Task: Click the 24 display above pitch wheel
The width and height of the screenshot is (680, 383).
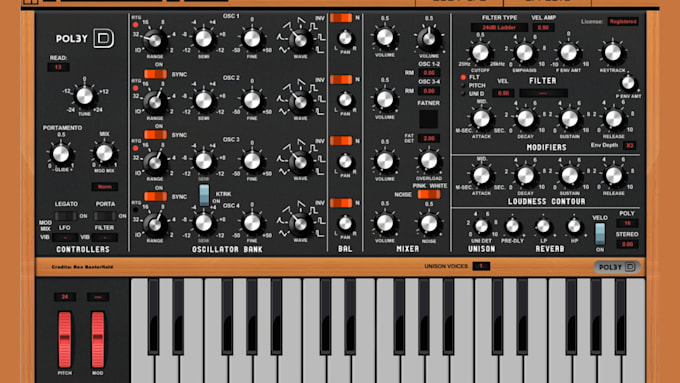Action: coord(65,297)
